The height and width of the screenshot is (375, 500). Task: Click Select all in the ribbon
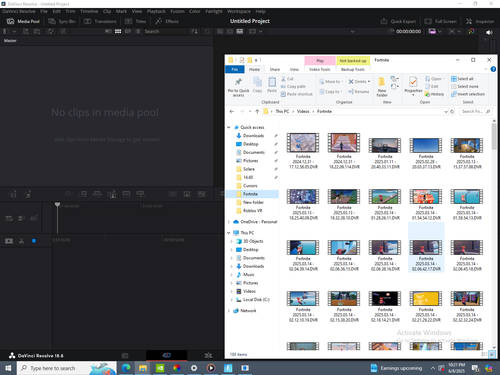coord(462,79)
